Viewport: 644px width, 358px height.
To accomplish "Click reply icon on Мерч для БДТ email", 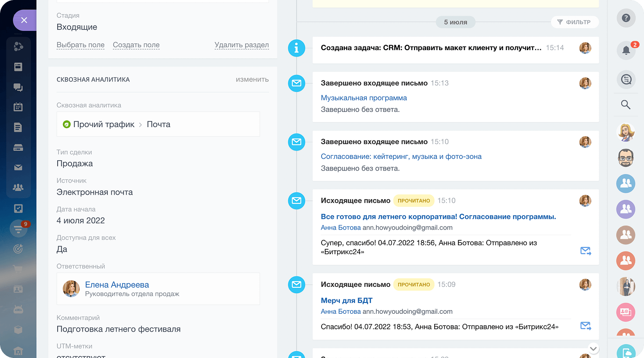I will [585, 326].
